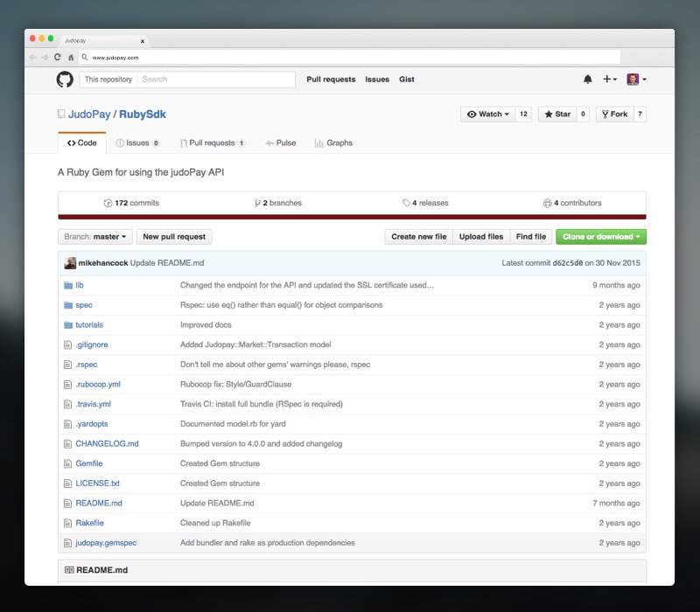Open Pull requests in the top navigation
The image size is (700, 612).
point(331,80)
